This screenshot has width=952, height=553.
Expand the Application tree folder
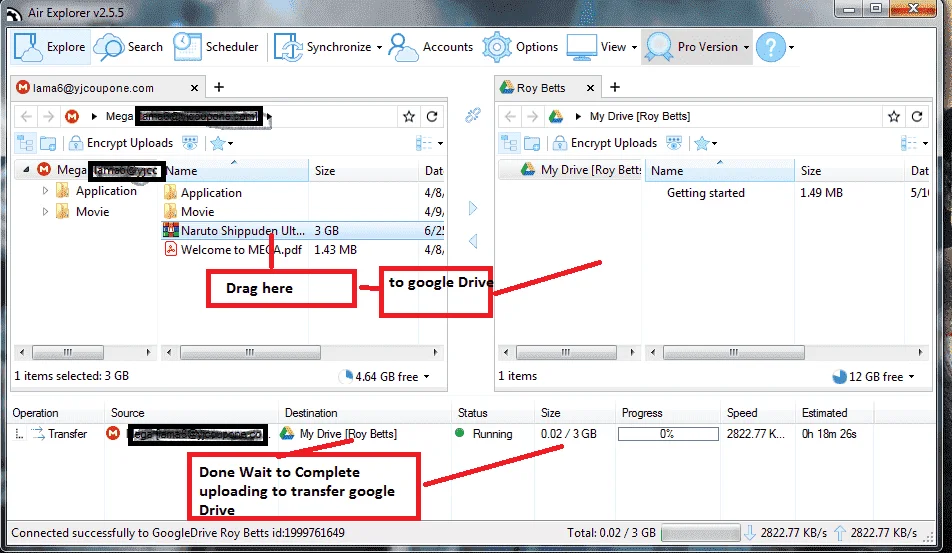(45, 191)
